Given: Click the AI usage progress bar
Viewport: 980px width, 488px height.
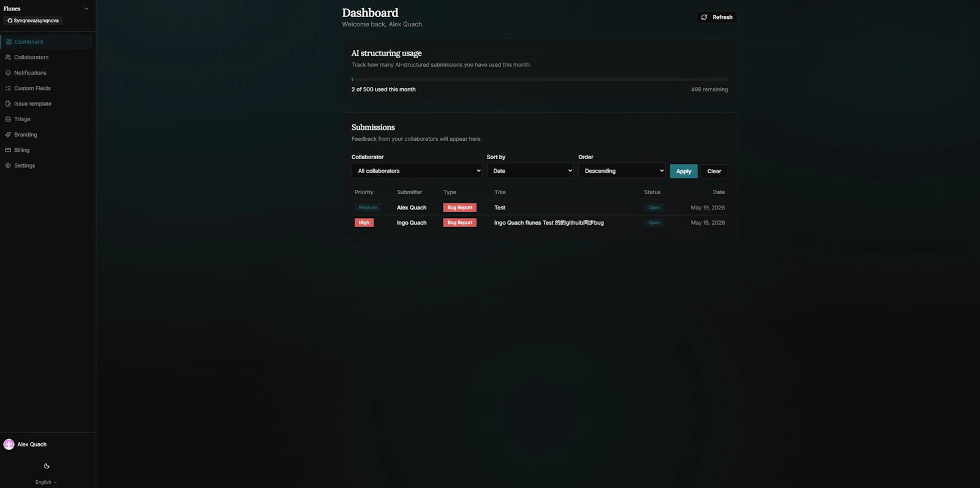Looking at the screenshot, I should click(x=540, y=79).
